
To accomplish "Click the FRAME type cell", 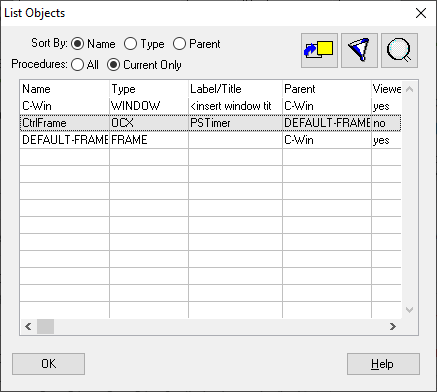I will 149,140.
